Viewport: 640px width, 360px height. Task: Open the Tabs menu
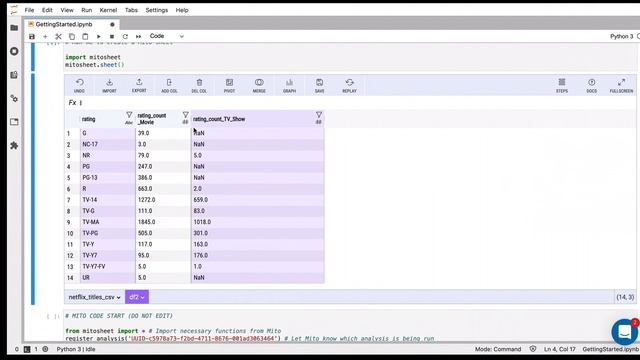(131, 10)
